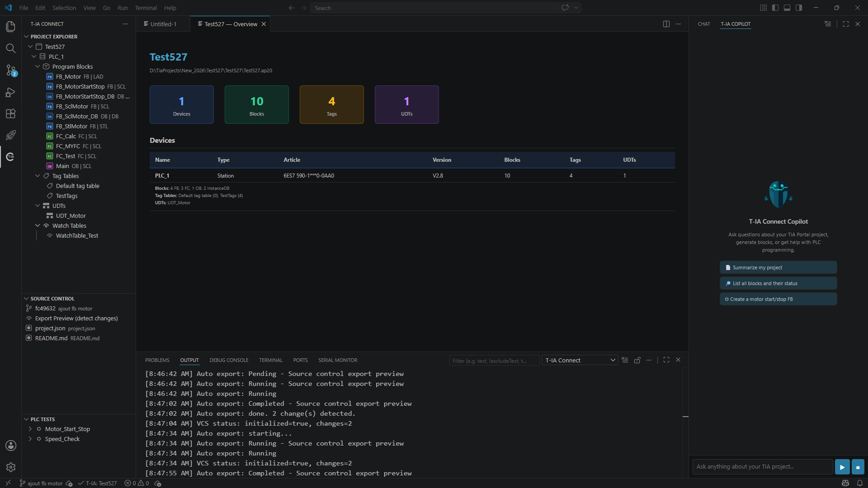Click Create a motor start/stop FB
The image size is (868, 488).
coord(778,299)
